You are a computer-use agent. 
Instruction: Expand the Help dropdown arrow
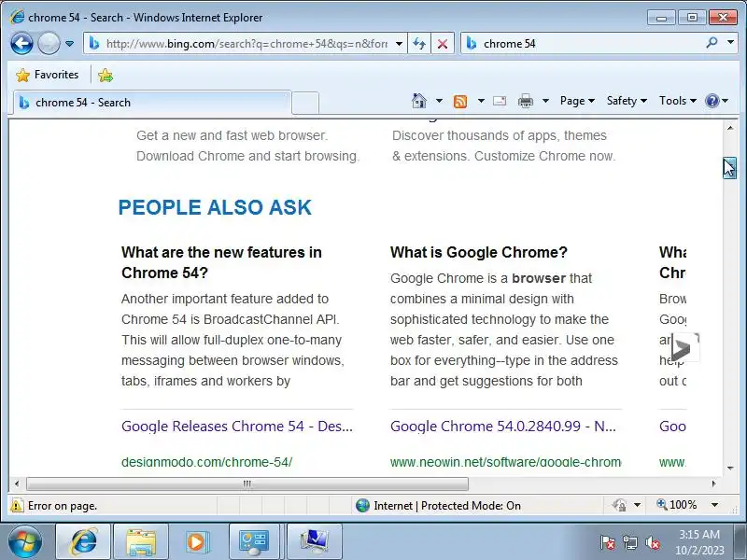tap(726, 101)
